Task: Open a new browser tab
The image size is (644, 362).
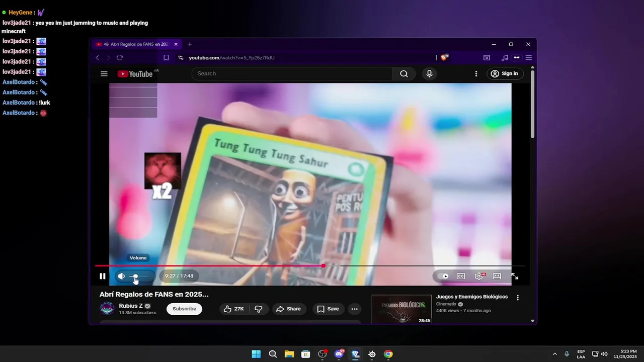Action: (x=190, y=44)
